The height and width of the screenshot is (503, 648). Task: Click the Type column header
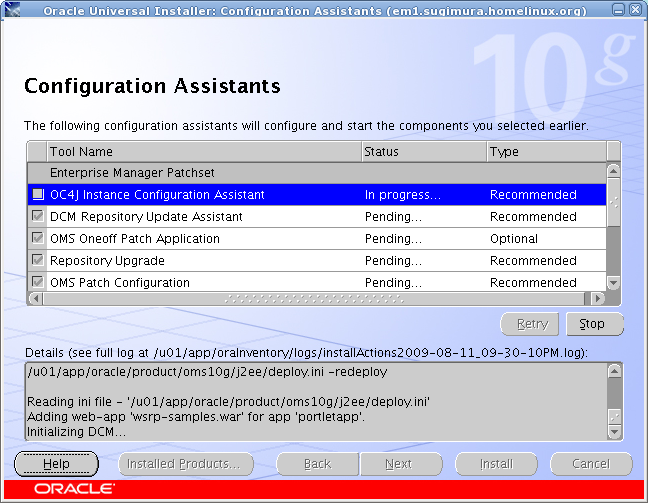tap(547, 152)
